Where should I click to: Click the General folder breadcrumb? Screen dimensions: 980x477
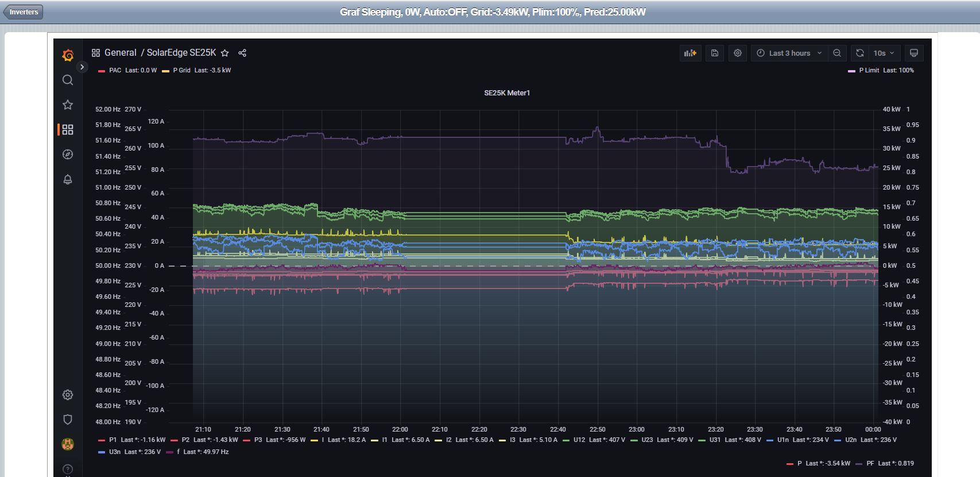[120, 53]
